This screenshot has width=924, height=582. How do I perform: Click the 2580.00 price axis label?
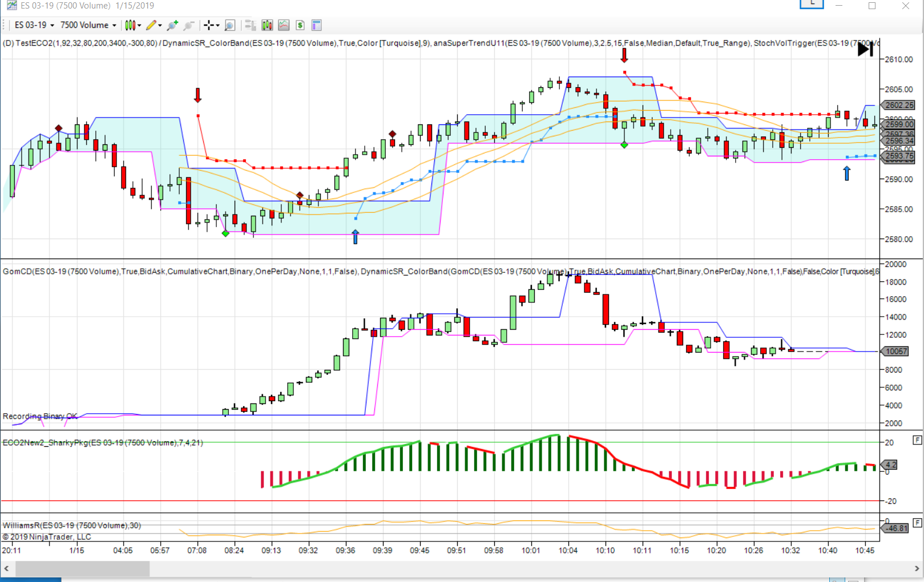pos(899,239)
